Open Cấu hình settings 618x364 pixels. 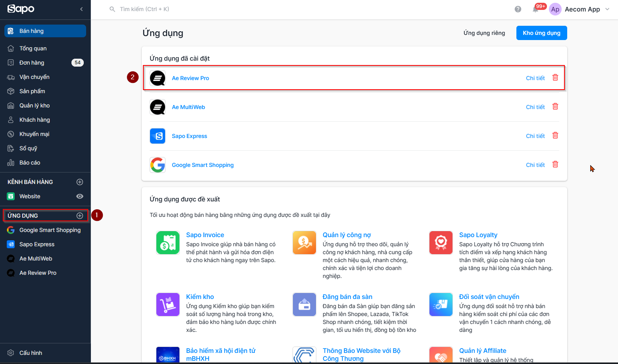pos(31,353)
